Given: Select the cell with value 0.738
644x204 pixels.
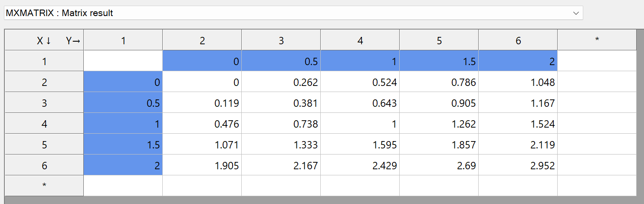Looking at the screenshot, I should [281, 124].
